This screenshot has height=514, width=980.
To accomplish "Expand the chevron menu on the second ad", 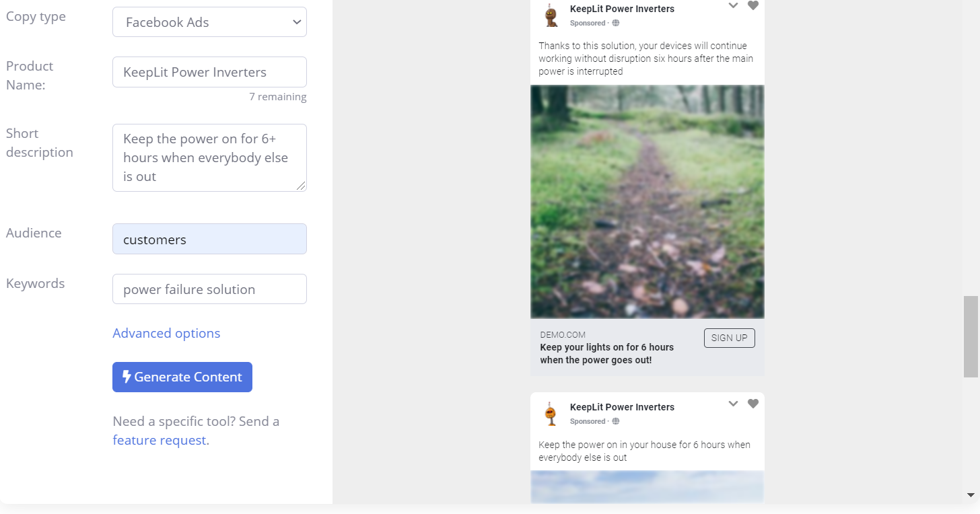I will pos(733,404).
